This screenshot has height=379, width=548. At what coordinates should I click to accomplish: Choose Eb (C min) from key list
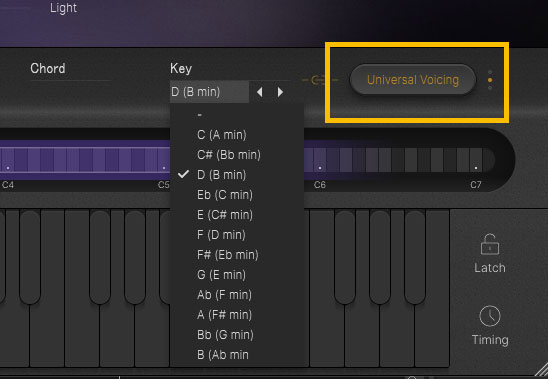pyautogui.click(x=237, y=194)
